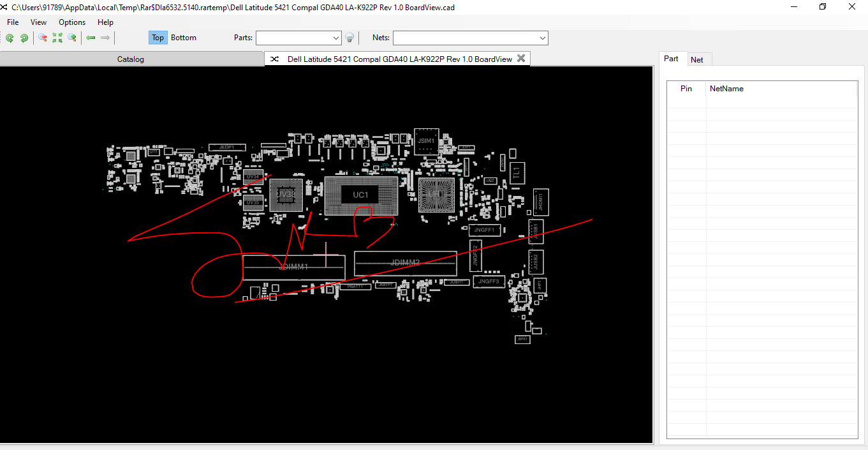Select the JDIMM1 memory slot
Image resolution: width=868 pixels, height=450 pixels.
tap(294, 267)
